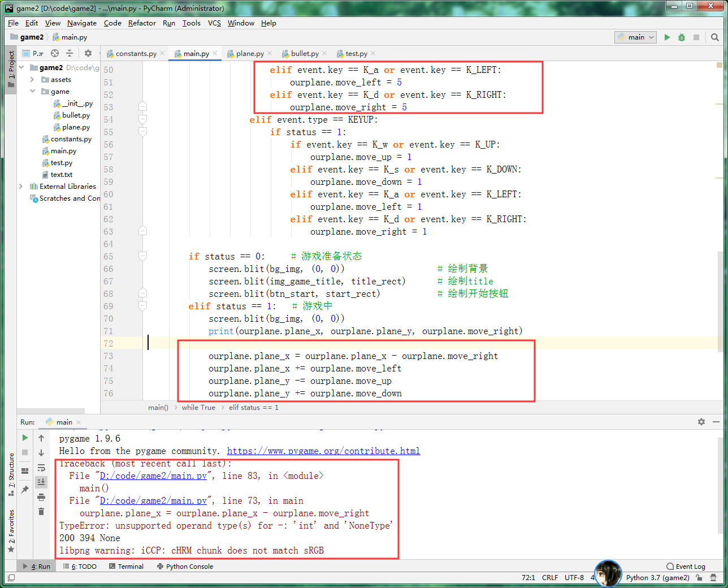The height and width of the screenshot is (588, 728).
Task: Open the Refactor menu
Action: tap(142, 23)
